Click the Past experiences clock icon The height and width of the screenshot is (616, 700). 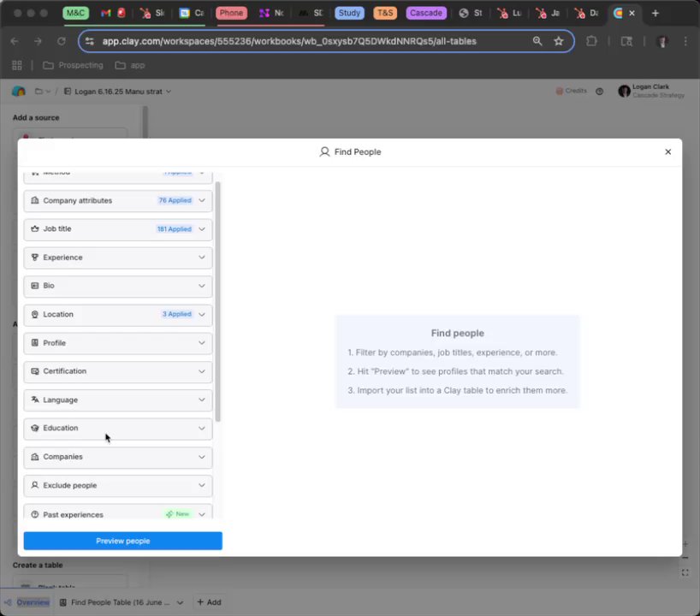[x=35, y=514]
